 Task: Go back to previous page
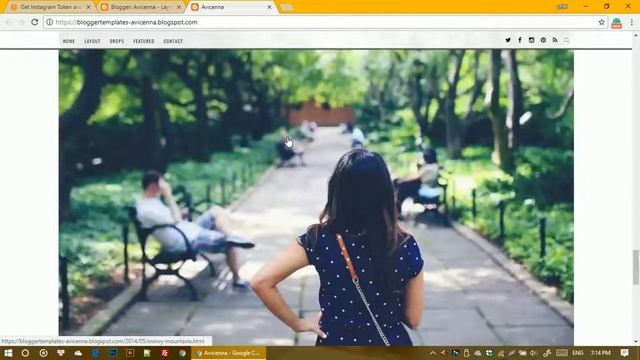pyautogui.click(x=8, y=22)
